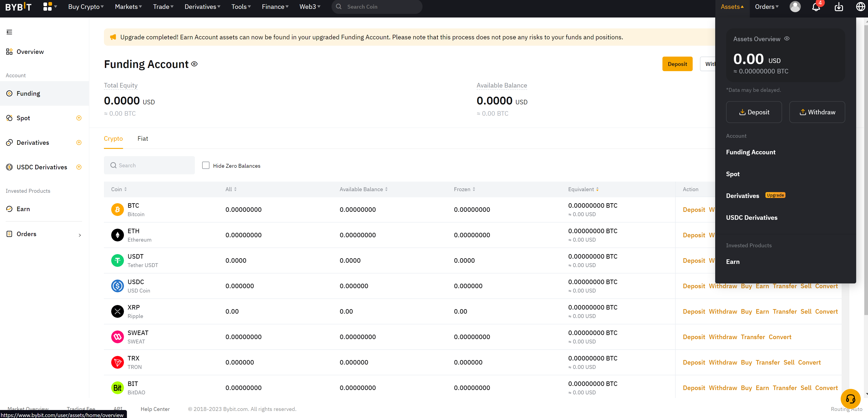Click the orange Deposit button
This screenshot has height=418, width=868.
click(x=677, y=64)
